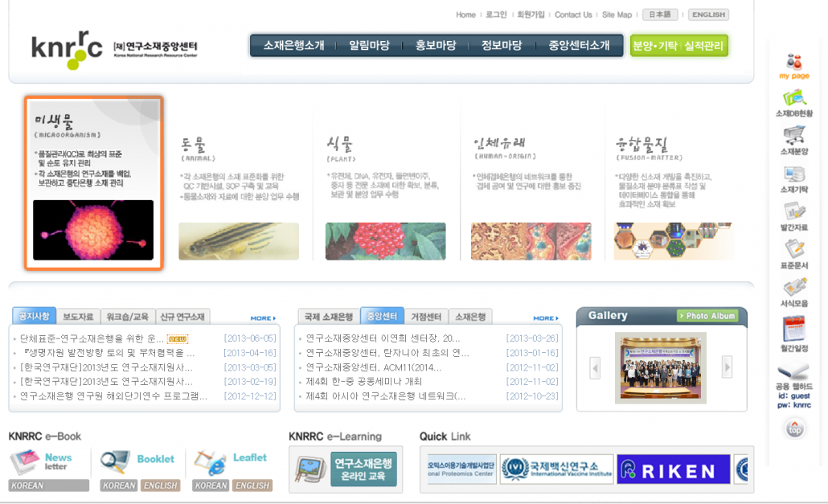Click the 소재DB현황 sidebar icon
828x504 pixels.
(x=794, y=100)
